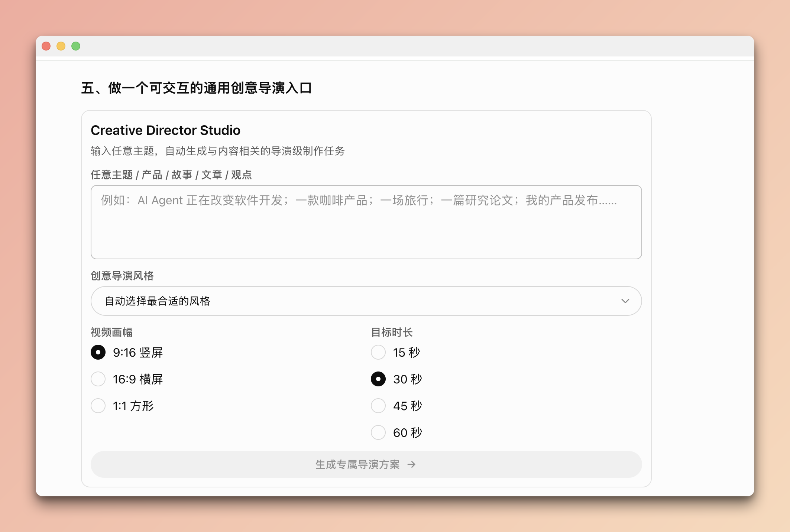Image resolution: width=790 pixels, height=532 pixels.
Task: Click the arrow icon on generate button
Action: coord(411,464)
